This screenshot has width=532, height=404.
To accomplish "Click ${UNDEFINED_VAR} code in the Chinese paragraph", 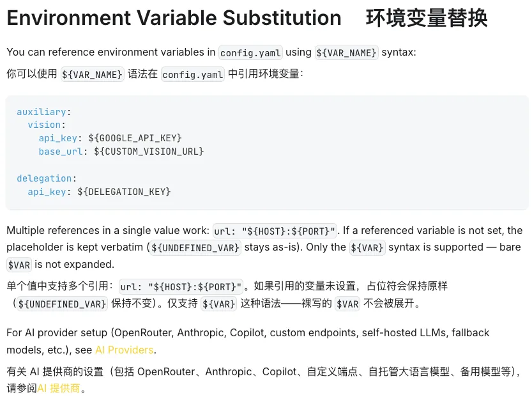I will click(61, 304).
